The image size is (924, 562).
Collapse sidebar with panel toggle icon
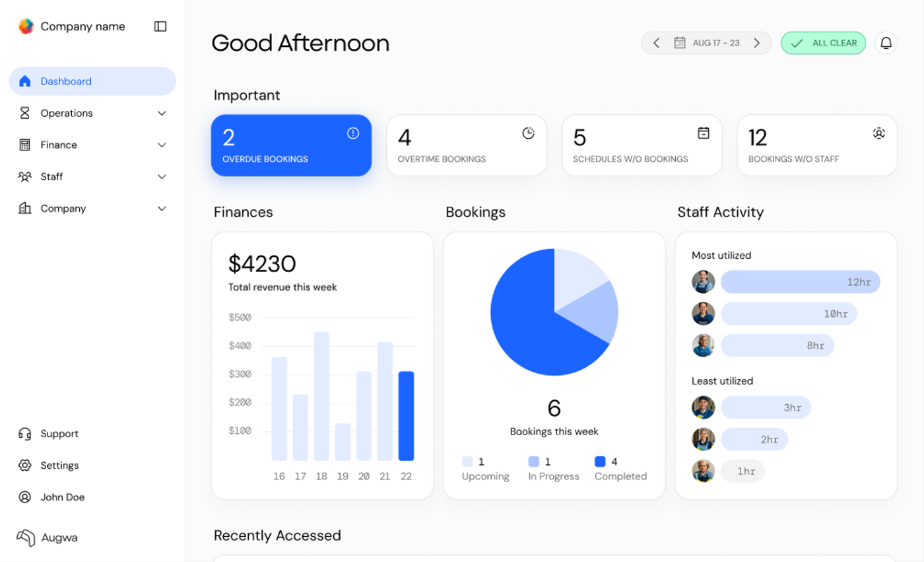pyautogui.click(x=160, y=26)
